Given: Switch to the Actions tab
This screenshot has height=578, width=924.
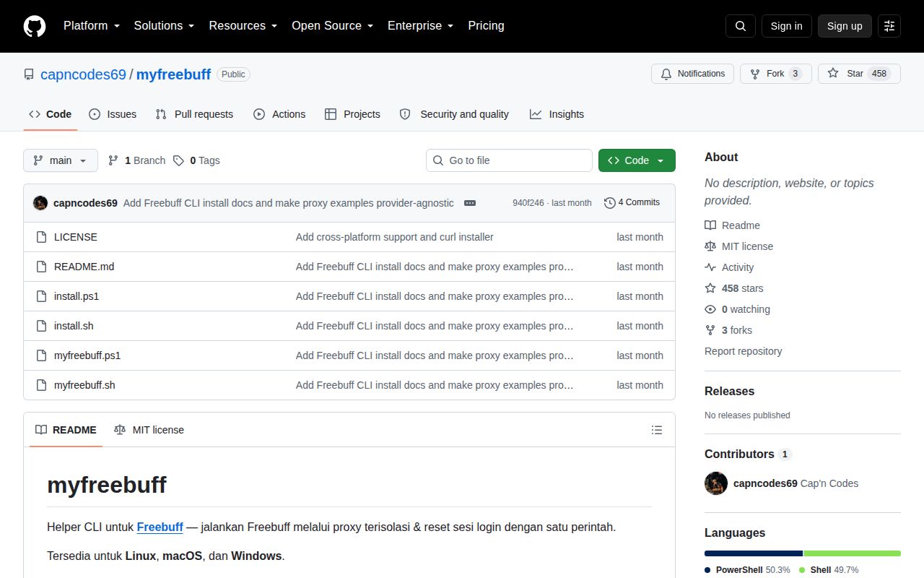Looking at the screenshot, I should pyautogui.click(x=279, y=114).
